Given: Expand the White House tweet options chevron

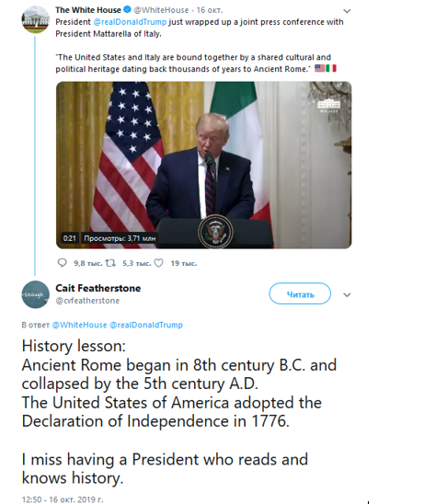Looking at the screenshot, I should [x=347, y=11].
